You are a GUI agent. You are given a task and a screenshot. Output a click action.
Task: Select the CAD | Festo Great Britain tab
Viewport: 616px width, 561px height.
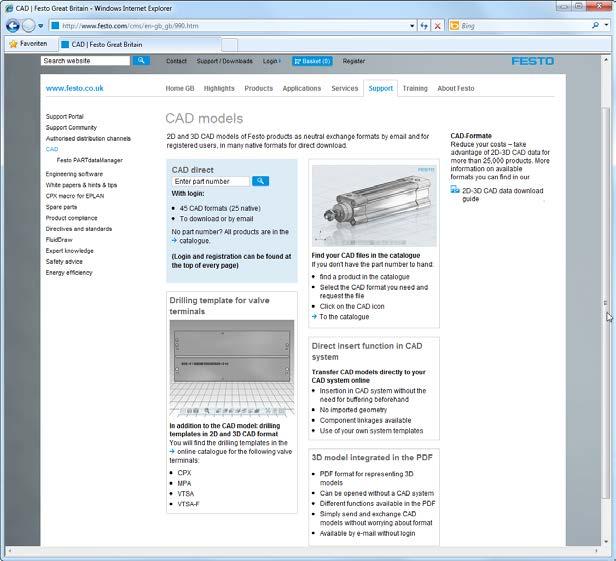point(139,44)
